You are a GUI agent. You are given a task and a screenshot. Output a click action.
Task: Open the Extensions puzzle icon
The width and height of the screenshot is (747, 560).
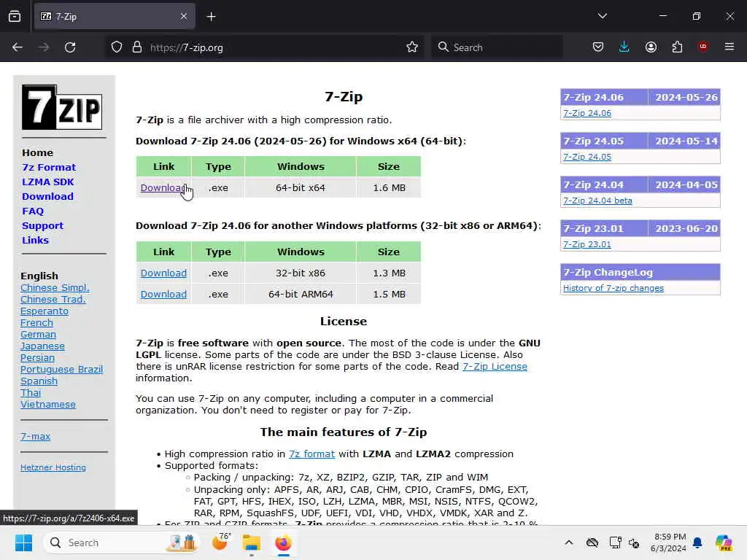click(677, 47)
